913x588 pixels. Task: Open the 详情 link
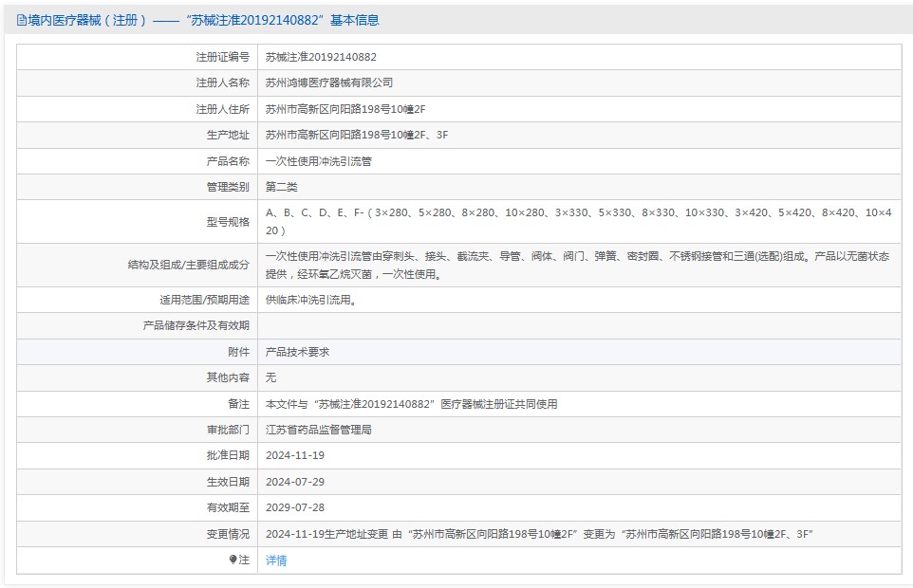coord(275,560)
